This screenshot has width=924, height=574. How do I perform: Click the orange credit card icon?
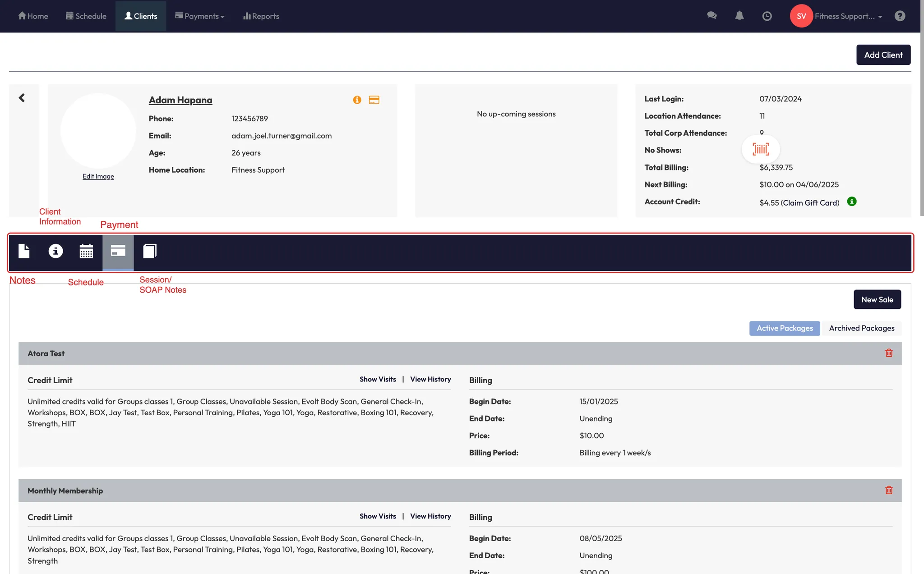pos(374,100)
